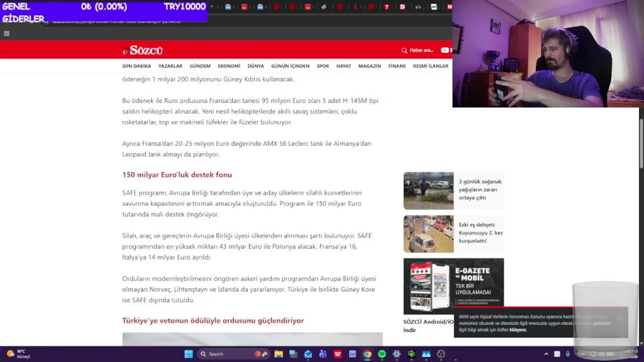
Task: Click the Sözcü logo in the header
Action: click(143, 50)
